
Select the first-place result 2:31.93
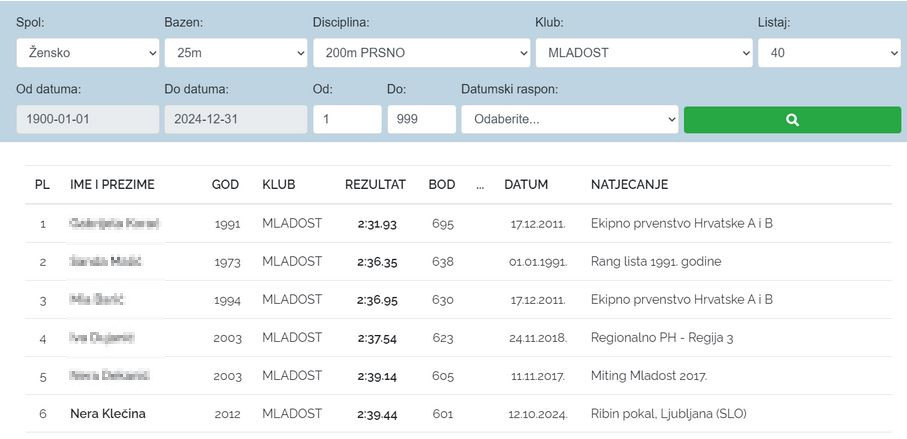tap(377, 224)
